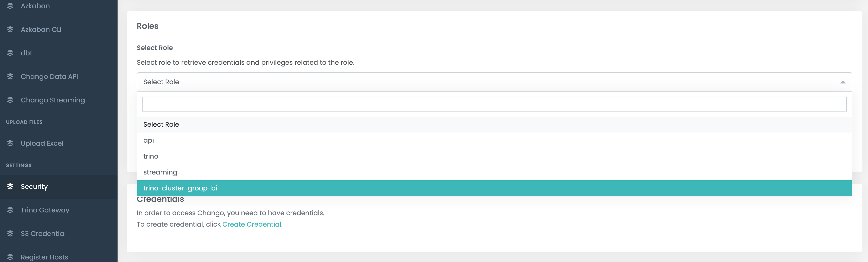Click the Chango Data API icon
868x262 pixels.
10,76
